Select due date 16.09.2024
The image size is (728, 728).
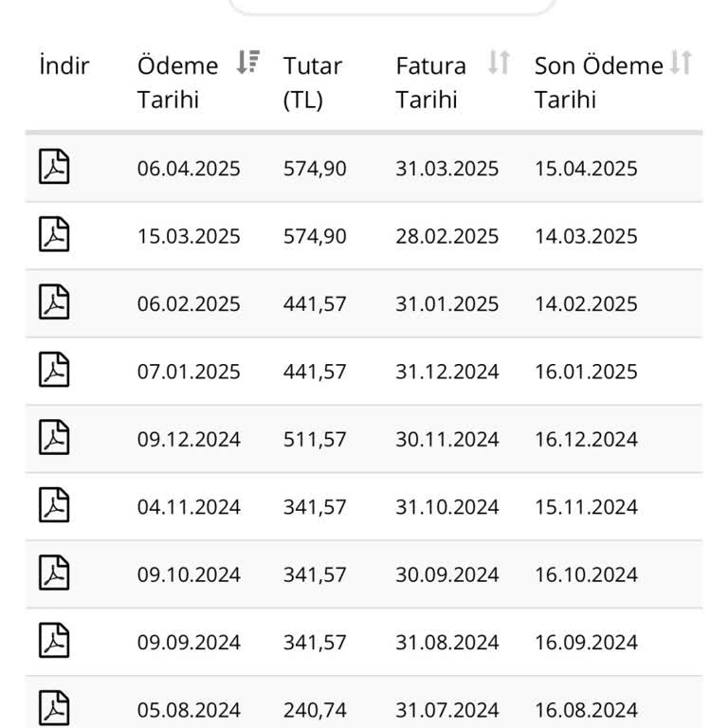(586, 643)
